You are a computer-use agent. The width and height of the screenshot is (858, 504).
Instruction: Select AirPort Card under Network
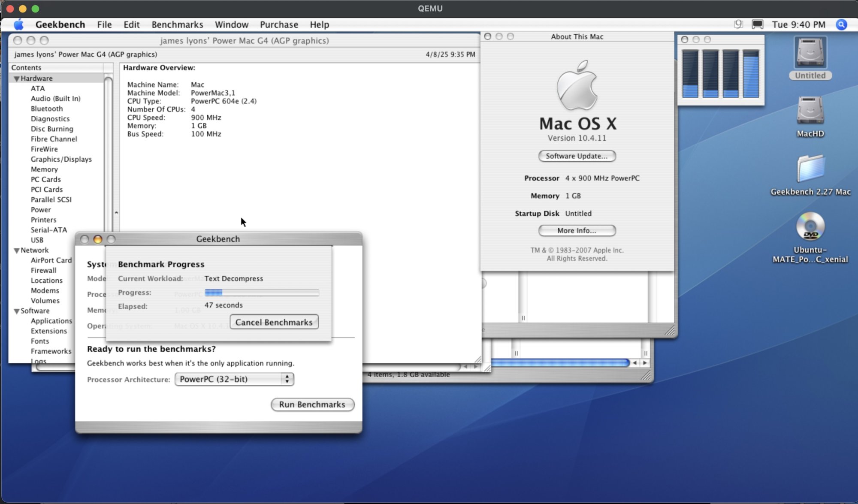pyautogui.click(x=51, y=260)
